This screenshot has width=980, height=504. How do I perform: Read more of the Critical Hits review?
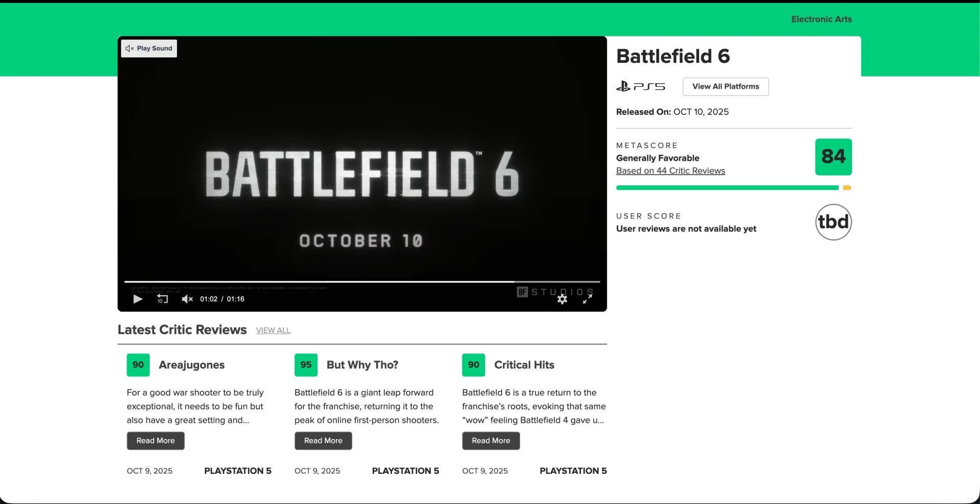491,441
